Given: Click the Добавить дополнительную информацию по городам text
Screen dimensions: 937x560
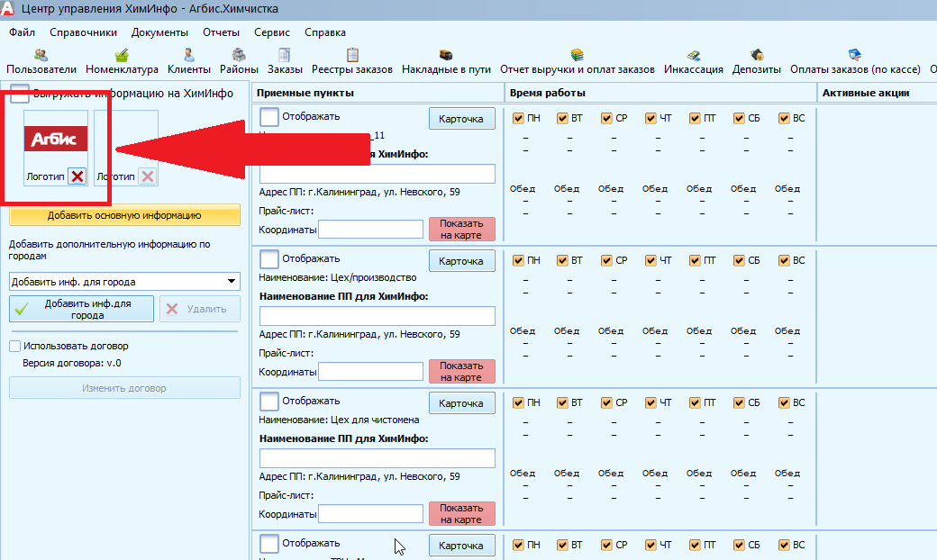Looking at the screenshot, I should click(109, 250).
